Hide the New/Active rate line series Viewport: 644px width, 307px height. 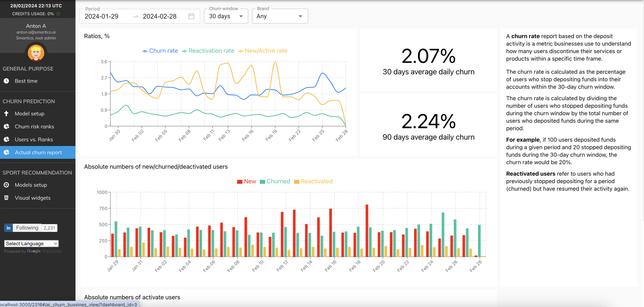click(263, 51)
